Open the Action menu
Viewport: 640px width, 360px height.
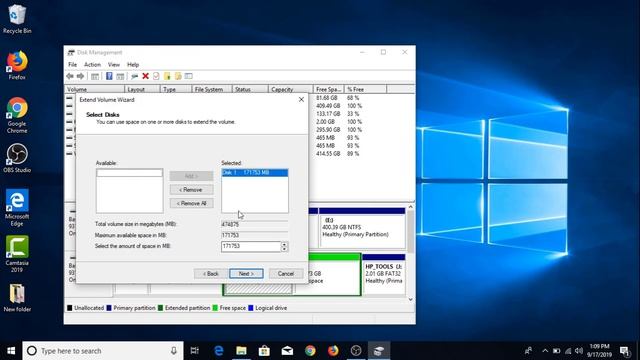92,64
